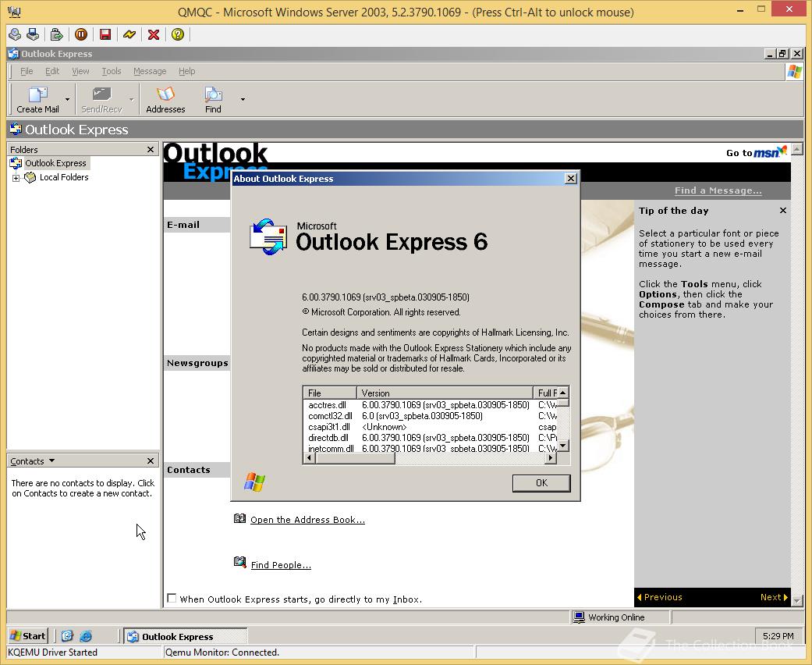Viewport: 812px width, 665px height.
Task: Click the Address Book icon beside its link
Action: tap(239, 518)
